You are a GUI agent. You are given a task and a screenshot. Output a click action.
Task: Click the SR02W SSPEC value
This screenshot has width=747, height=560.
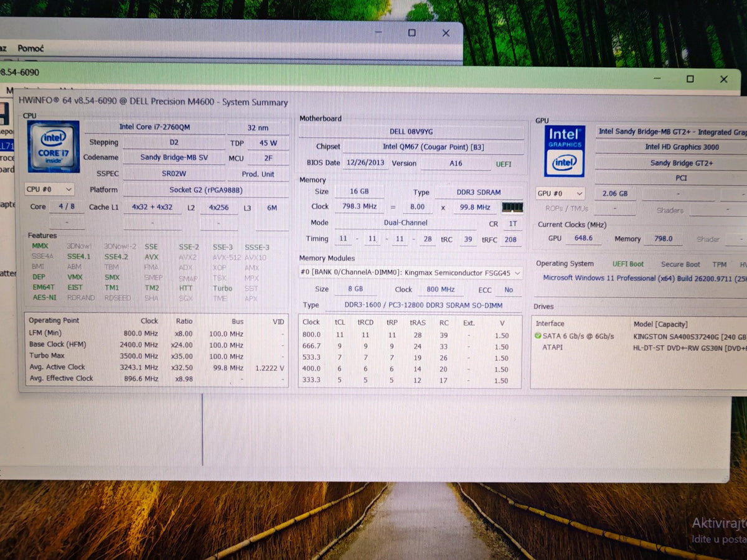[x=174, y=174]
